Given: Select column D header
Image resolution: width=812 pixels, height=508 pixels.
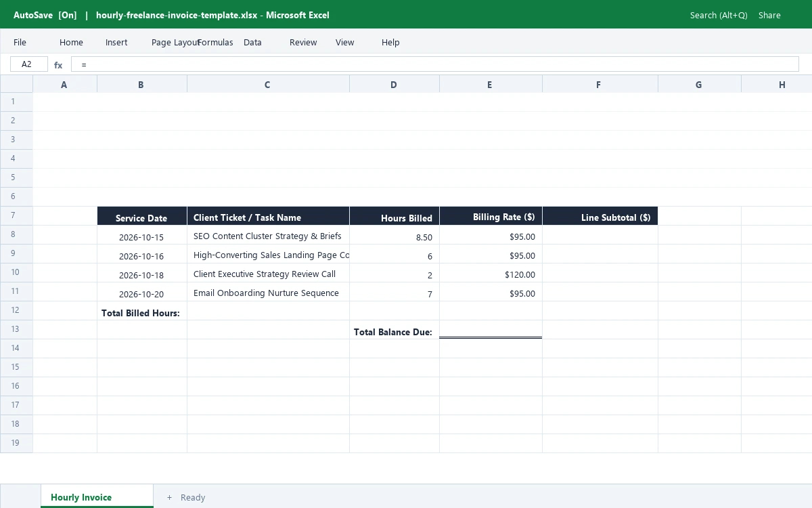Looking at the screenshot, I should [x=394, y=84].
